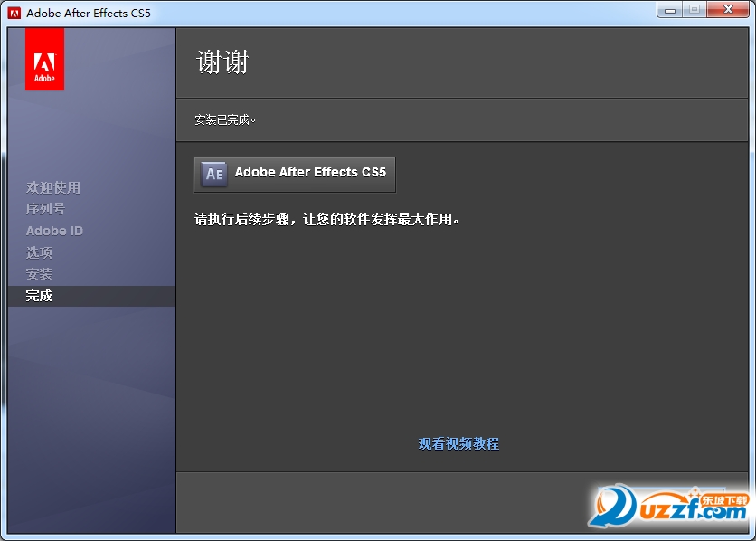Click the AE icon on product button
The height and width of the screenshot is (541, 756).
[214, 174]
